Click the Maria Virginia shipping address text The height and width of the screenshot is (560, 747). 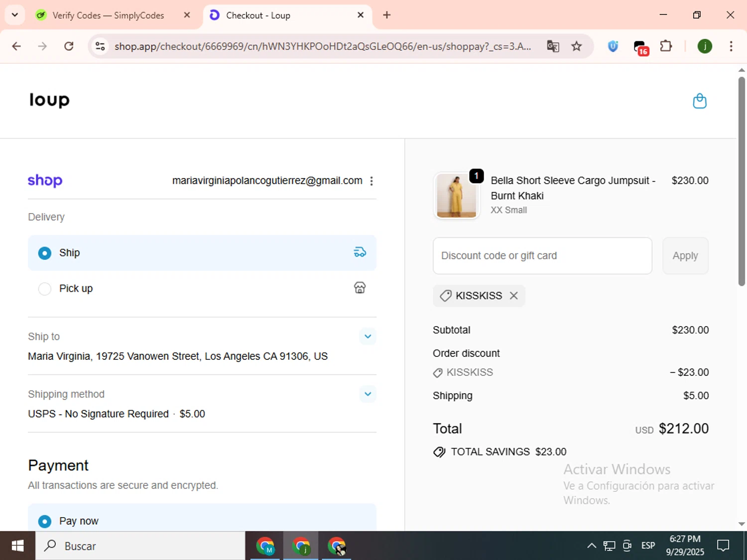(x=178, y=356)
